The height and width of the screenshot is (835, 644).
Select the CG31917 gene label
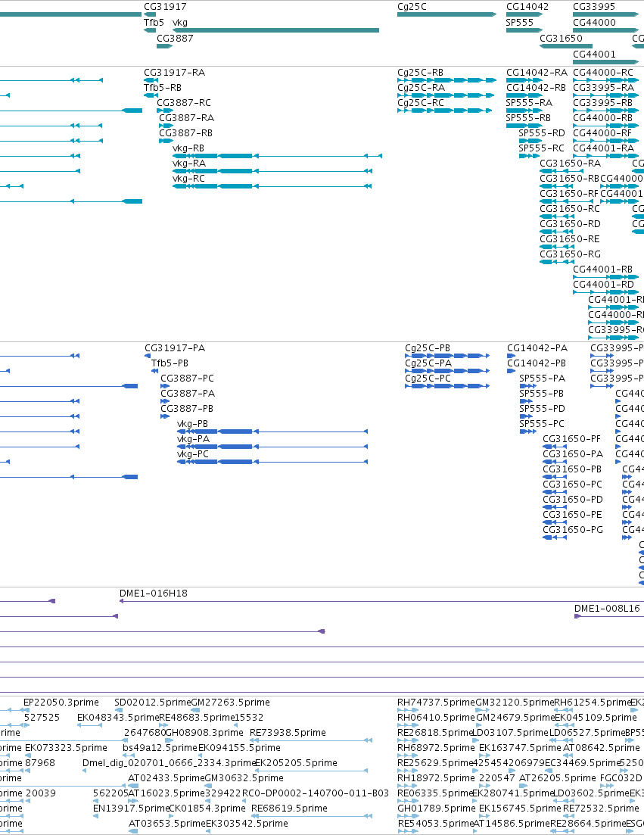pyautogui.click(x=165, y=7)
